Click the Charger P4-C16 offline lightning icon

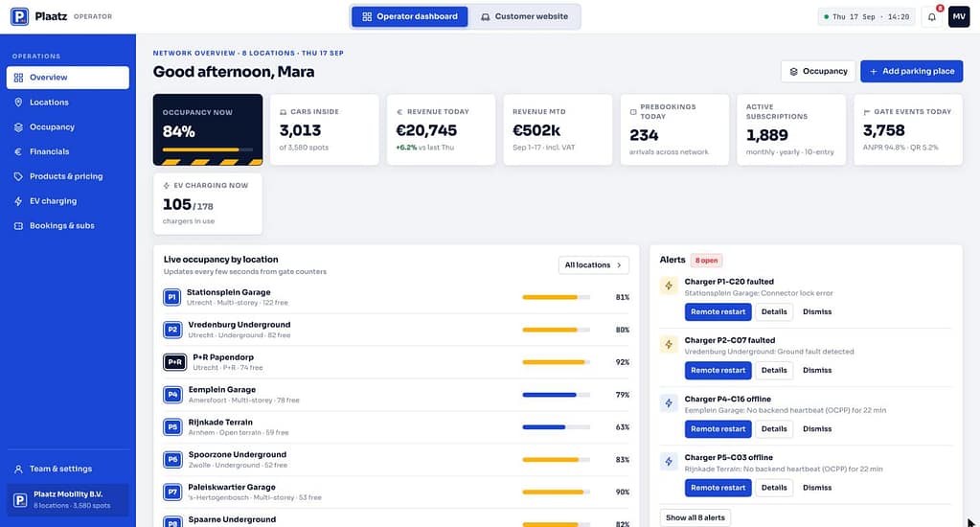point(669,403)
